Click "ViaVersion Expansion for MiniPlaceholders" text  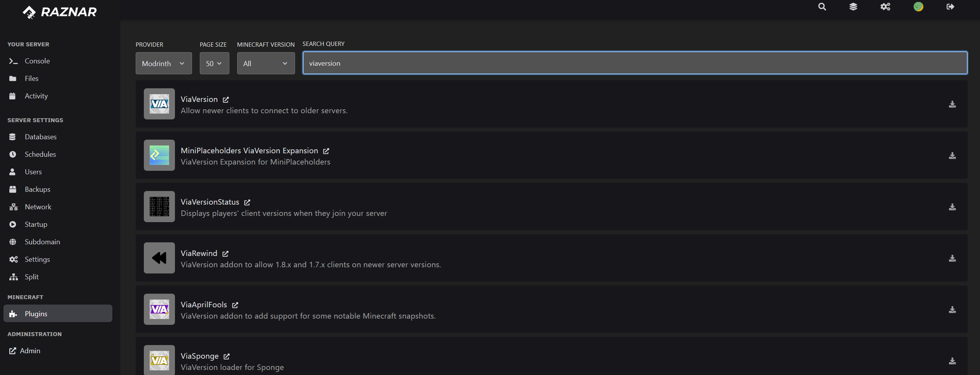pyautogui.click(x=255, y=162)
